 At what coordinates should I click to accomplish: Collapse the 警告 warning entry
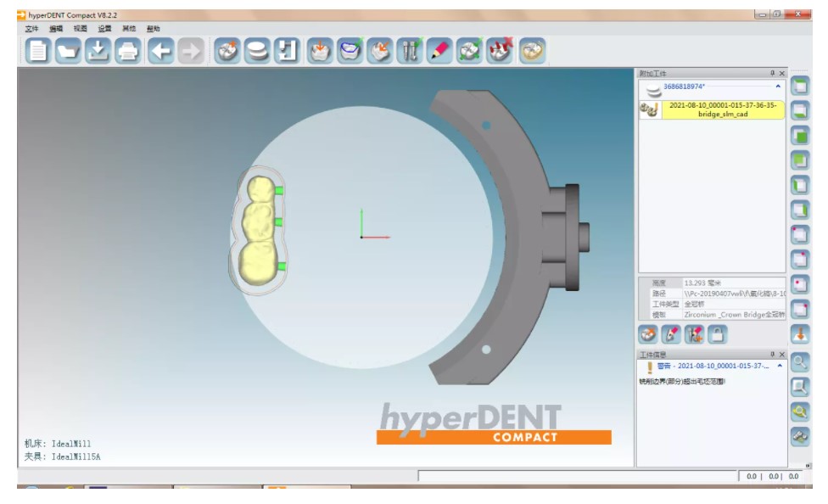click(x=780, y=366)
